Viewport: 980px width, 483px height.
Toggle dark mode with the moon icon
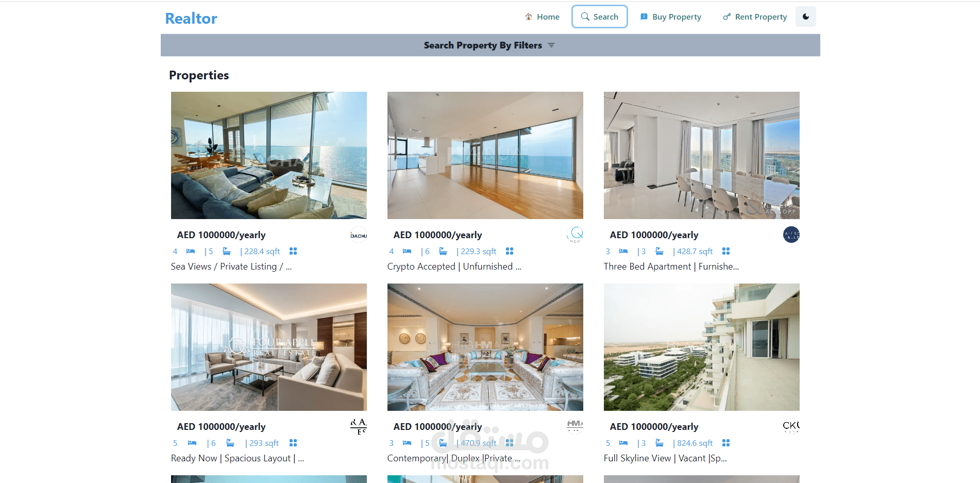805,16
